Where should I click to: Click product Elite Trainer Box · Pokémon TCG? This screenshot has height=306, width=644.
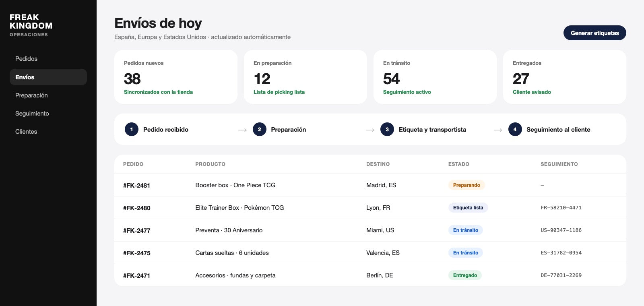tap(239, 208)
